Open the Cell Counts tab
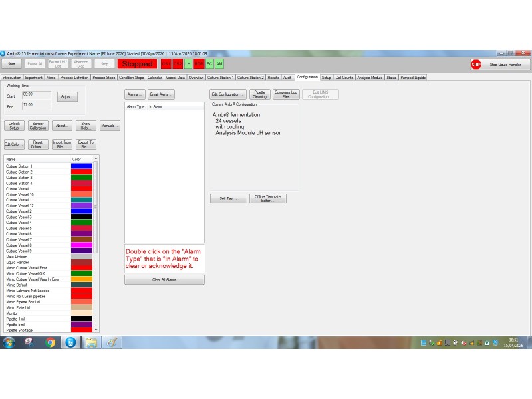This screenshot has width=532, height=399. pyautogui.click(x=344, y=78)
